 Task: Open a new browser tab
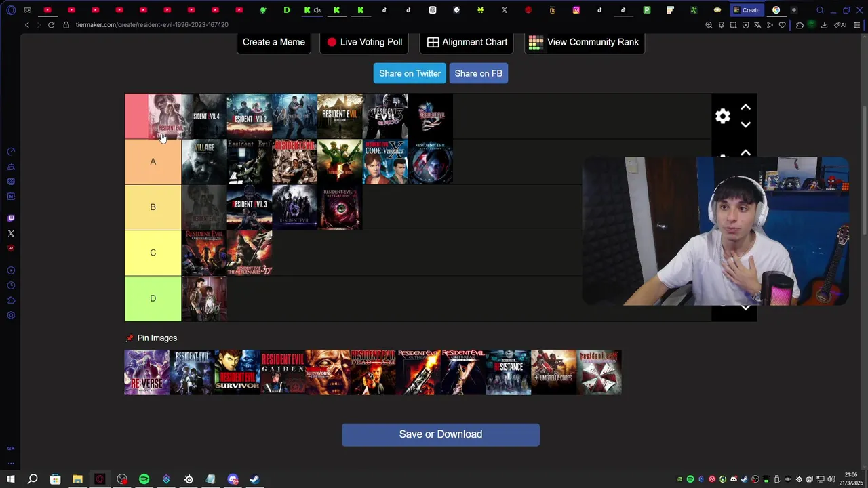click(x=794, y=10)
